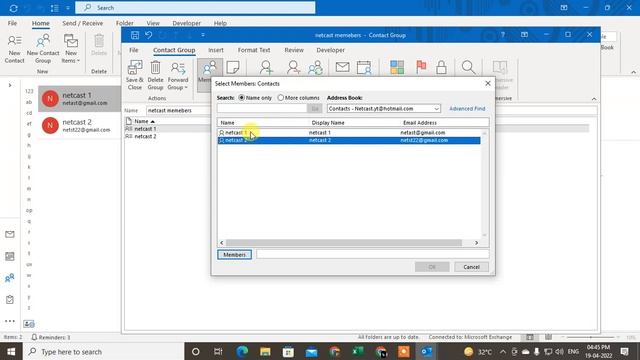Screen dimensions: 640x360
Task: Click the Outlook status bar zoom slider
Action: pos(590,337)
